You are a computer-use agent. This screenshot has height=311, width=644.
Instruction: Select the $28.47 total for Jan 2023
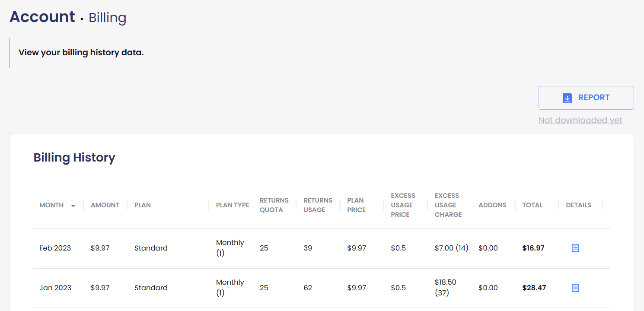click(534, 288)
